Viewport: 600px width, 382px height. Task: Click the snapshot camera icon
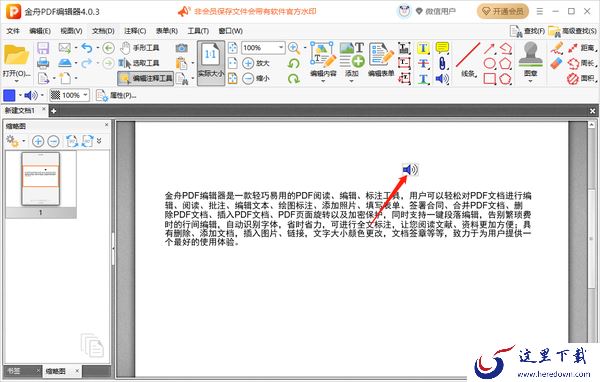click(181, 48)
